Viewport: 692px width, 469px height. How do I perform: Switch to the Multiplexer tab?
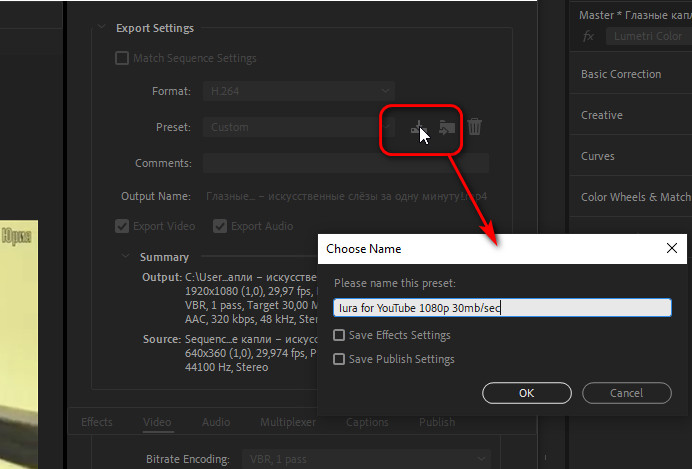tap(288, 422)
